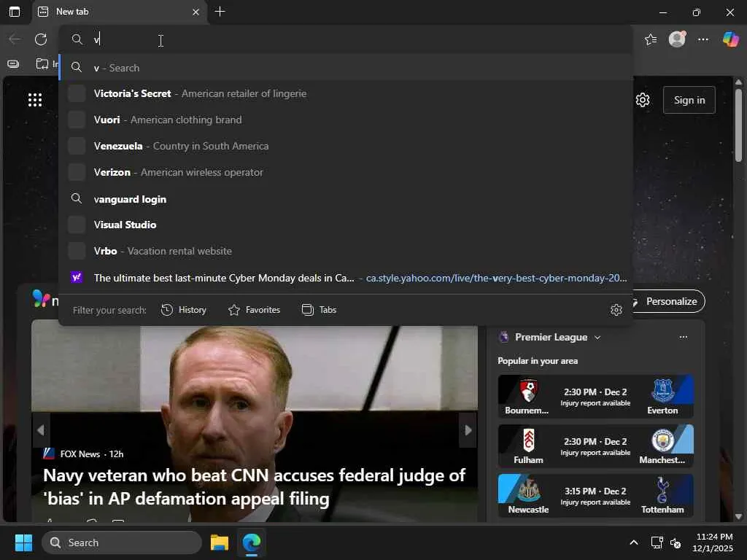The height and width of the screenshot is (560, 747).
Task: Close the New tab tab
Action: (x=196, y=12)
